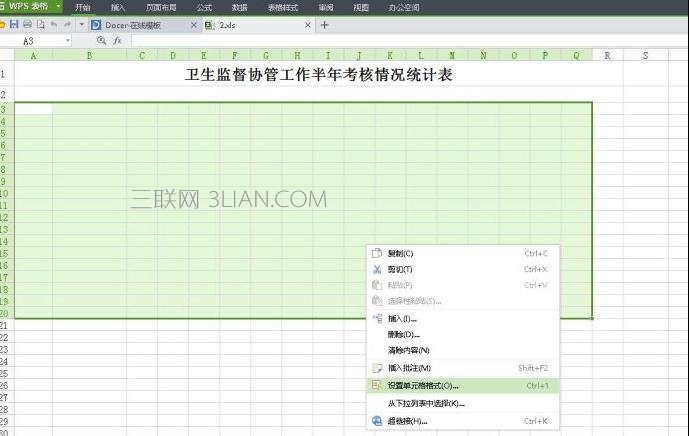Add a new document tab with plus button
The image size is (689, 436).
(325, 25)
